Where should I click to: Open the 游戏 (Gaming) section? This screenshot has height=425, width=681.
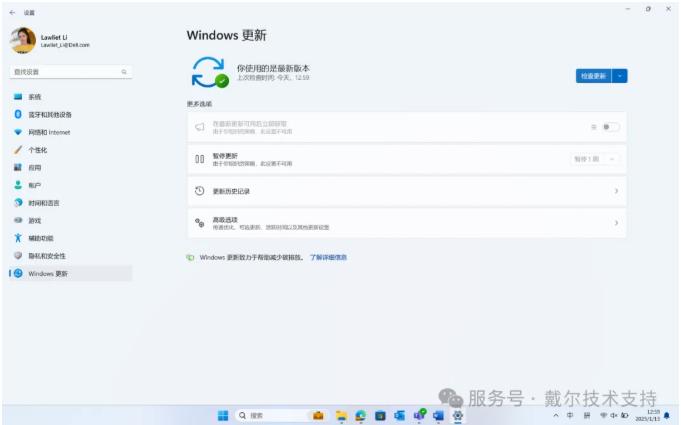[x=69, y=221]
